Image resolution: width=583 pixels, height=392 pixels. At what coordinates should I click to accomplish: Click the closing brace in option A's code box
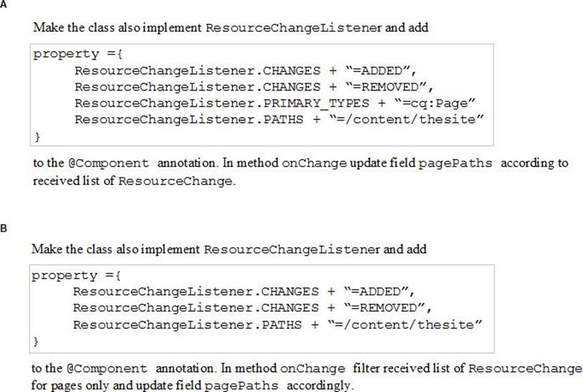(38, 135)
